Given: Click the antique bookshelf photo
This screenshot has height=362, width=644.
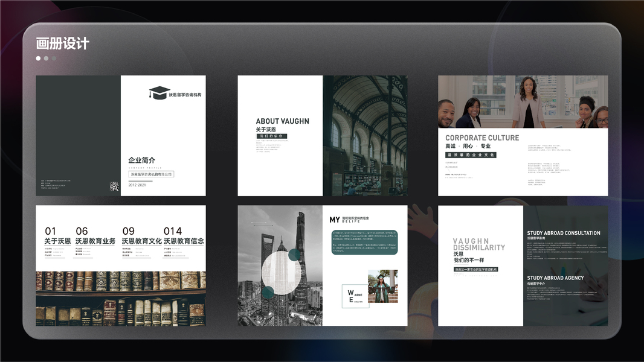Looking at the screenshot, I should 121,299.
